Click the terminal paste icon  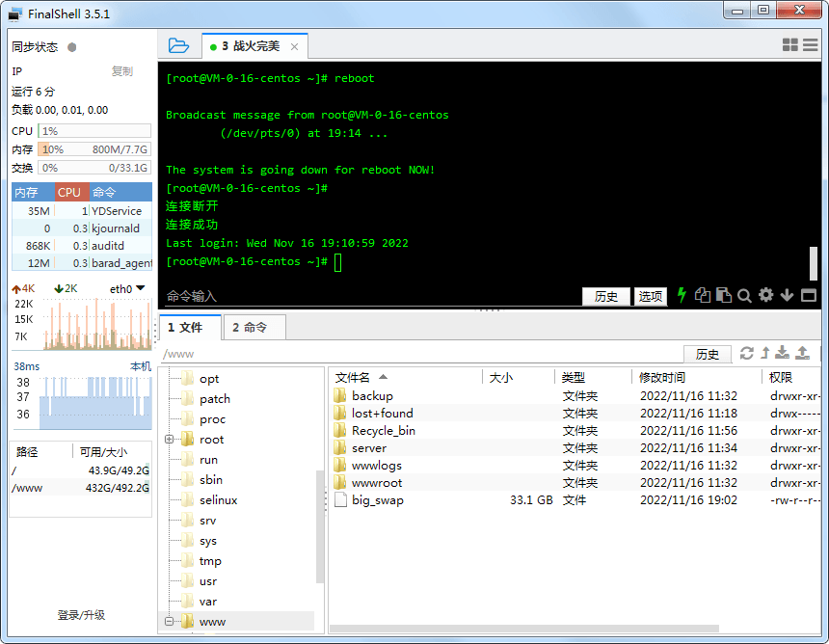point(723,295)
